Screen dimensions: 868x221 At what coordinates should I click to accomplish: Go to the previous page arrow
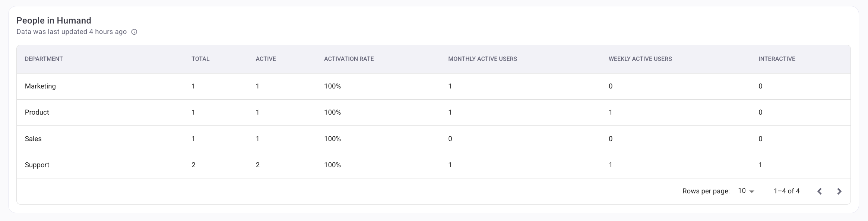click(x=820, y=191)
